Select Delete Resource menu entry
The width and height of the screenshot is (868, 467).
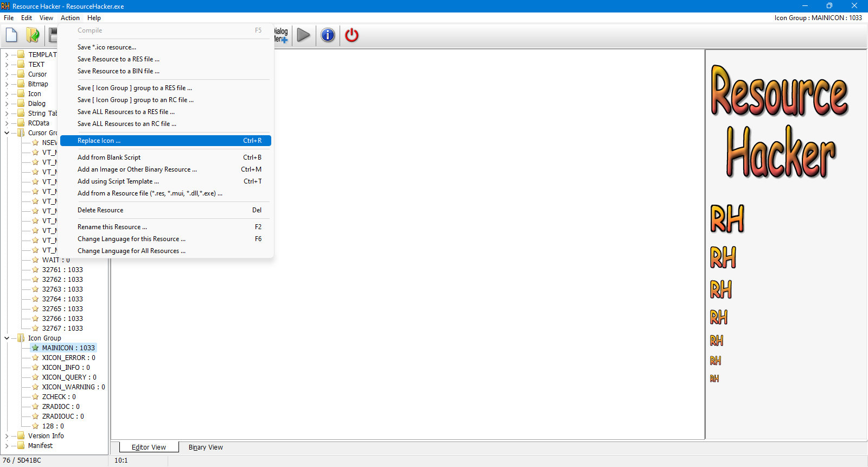pyautogui.click(x=165, y=210)
